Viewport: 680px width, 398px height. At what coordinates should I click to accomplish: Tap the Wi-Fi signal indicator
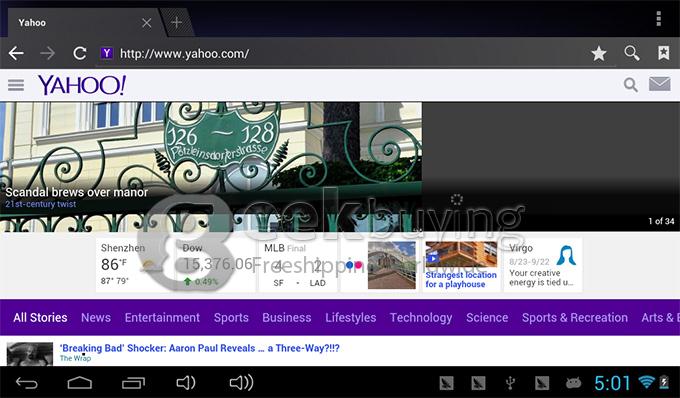click(646, 382)
